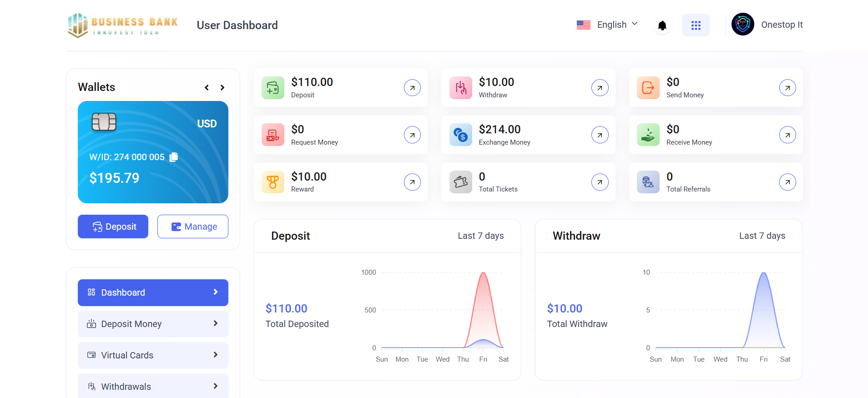Expand the Virtual Cards chevron
This screenshot has width=868, height=398.
click(216, 355)
